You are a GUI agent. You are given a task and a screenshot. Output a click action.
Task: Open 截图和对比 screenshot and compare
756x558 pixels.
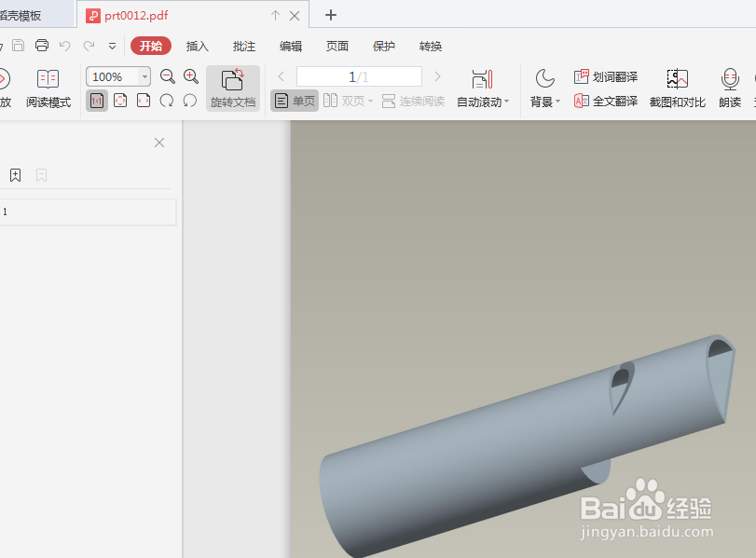pyautogui.click(x=678, y=88)
